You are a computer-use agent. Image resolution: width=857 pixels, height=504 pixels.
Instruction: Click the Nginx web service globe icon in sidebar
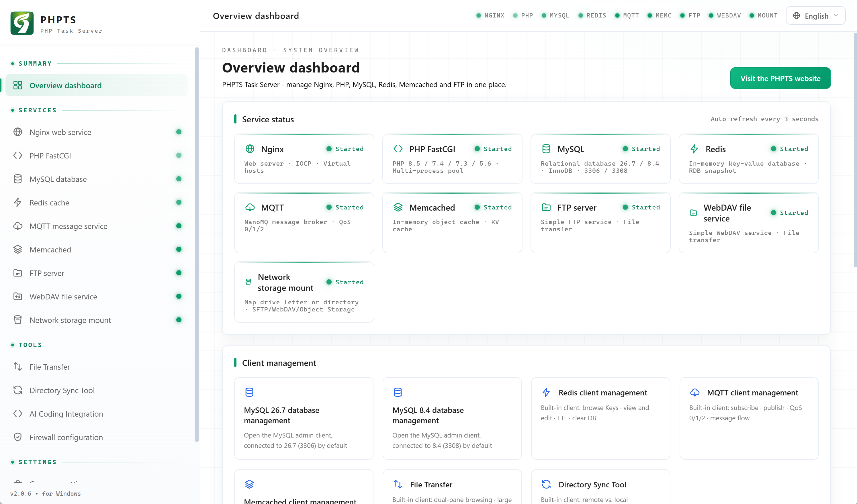coord(18,132)
